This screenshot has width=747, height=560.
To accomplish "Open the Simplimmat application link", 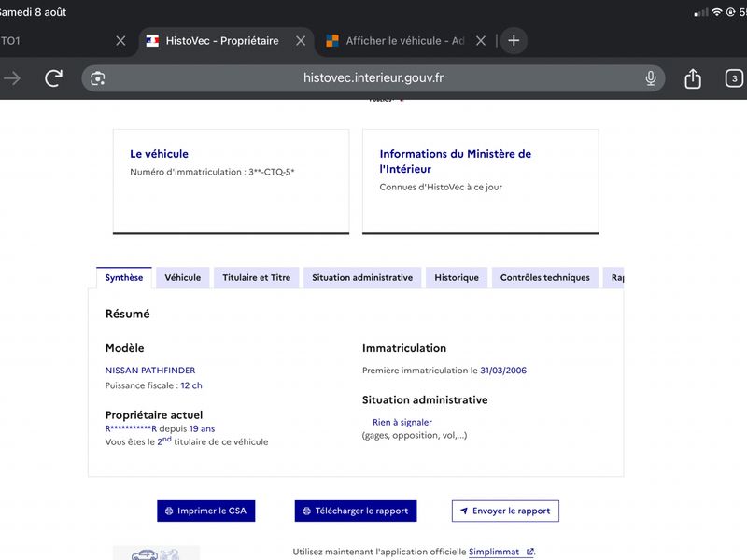I will pos(501,552).
